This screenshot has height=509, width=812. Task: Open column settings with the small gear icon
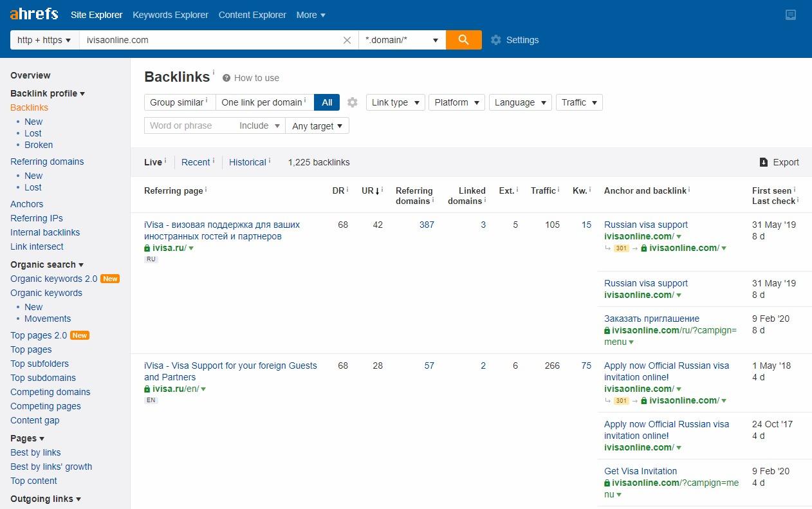[351, 102]
